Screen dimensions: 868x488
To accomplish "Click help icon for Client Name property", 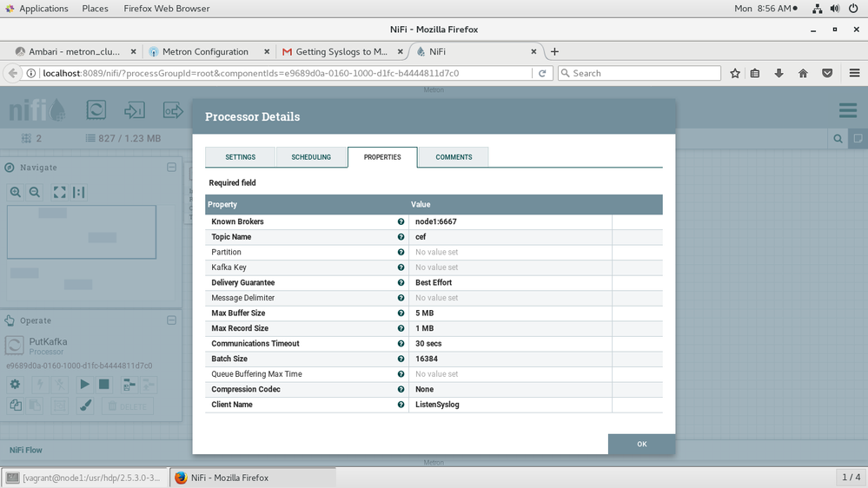I will click(x=401, y=405).
